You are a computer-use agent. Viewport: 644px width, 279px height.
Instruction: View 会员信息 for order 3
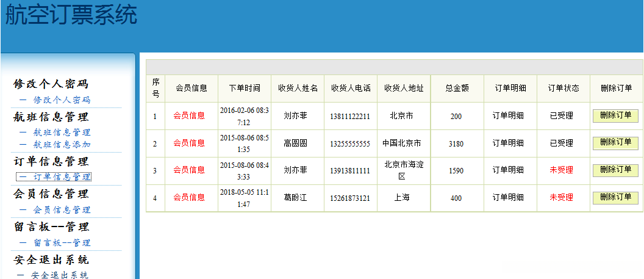tap(189, 170)
